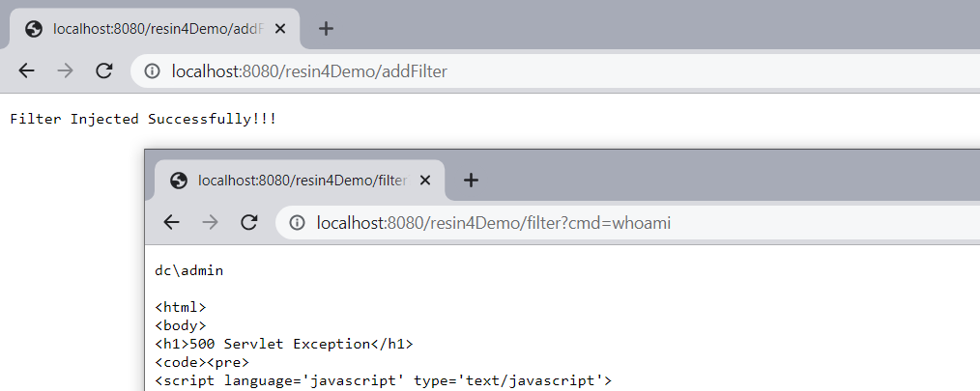Select the localhost:8080/resin4Demo/addFilter tab

pos(155,29)
